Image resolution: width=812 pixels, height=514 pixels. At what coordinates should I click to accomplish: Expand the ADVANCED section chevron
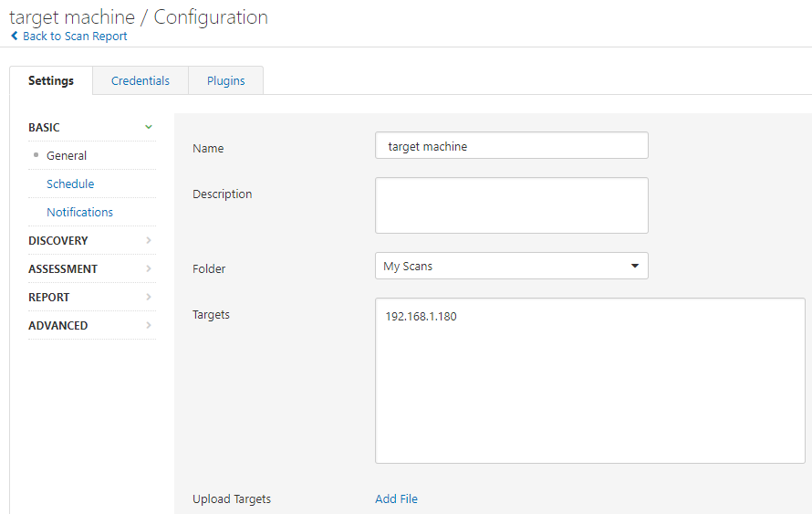[x=149, y=325]
